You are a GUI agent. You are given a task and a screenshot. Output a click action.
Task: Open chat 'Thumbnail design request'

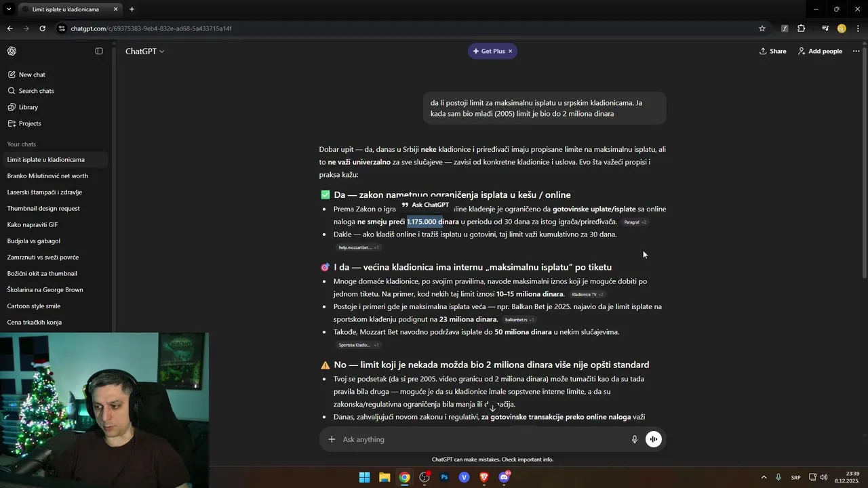click(x=54, y=208)
